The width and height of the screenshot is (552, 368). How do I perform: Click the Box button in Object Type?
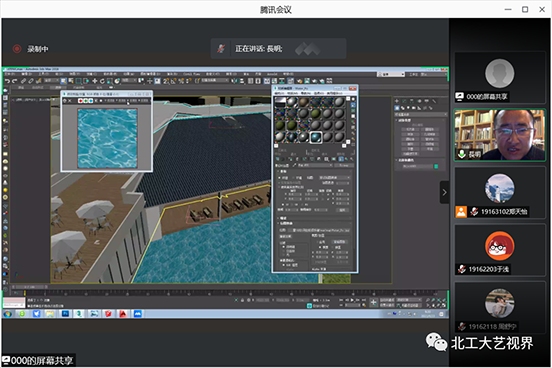(x=410, y=130)
